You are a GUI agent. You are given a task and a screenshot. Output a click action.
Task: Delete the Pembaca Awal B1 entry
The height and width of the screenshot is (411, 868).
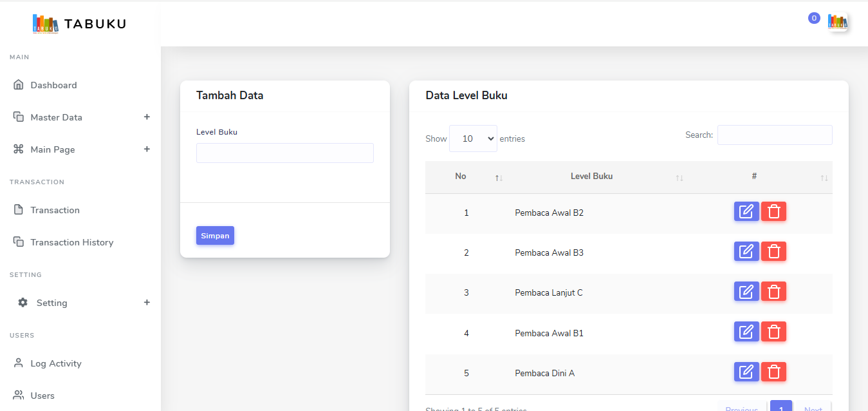pyautogui.click(x=773, y=332)
